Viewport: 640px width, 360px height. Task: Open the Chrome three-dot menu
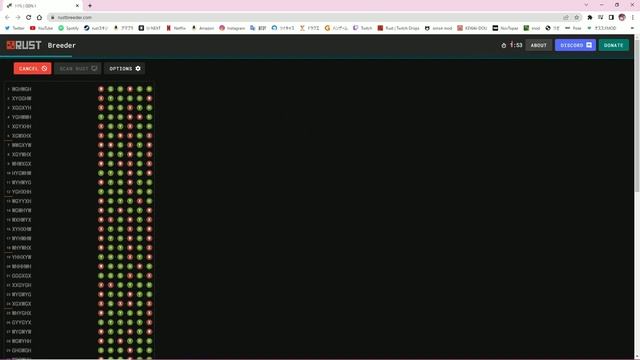pyautogui.click(x=633, y=18)
